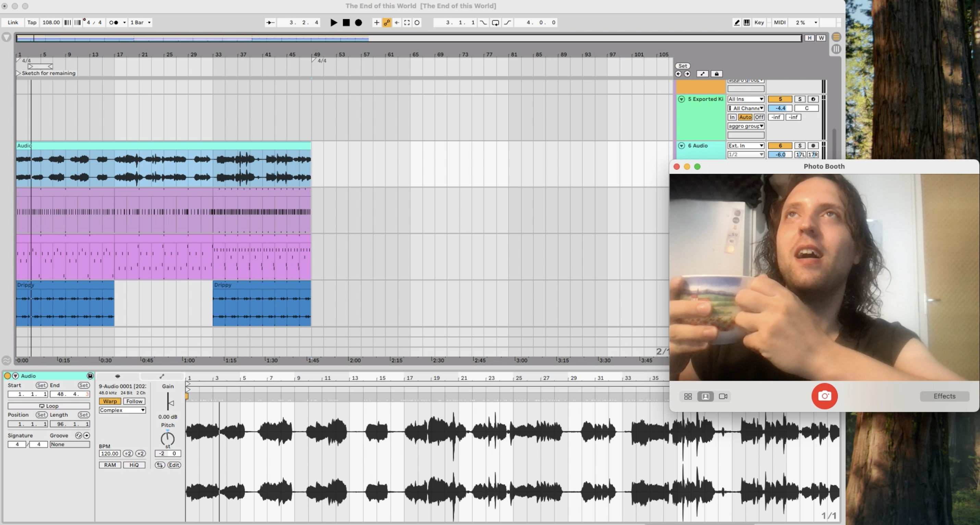Viewport: 980px width, 525px height.
Task: Open the All Channels input dropdown
Action: tap(746, 108)
